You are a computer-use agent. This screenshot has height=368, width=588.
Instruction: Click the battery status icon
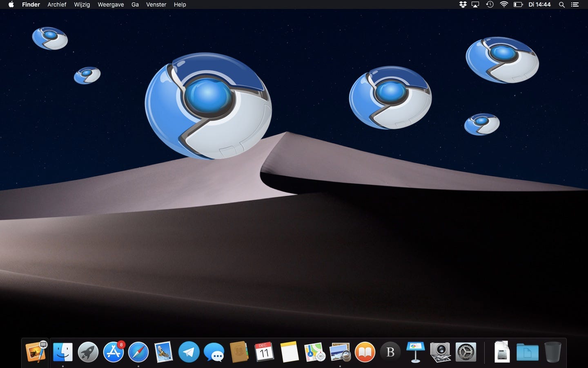point(518,4)
